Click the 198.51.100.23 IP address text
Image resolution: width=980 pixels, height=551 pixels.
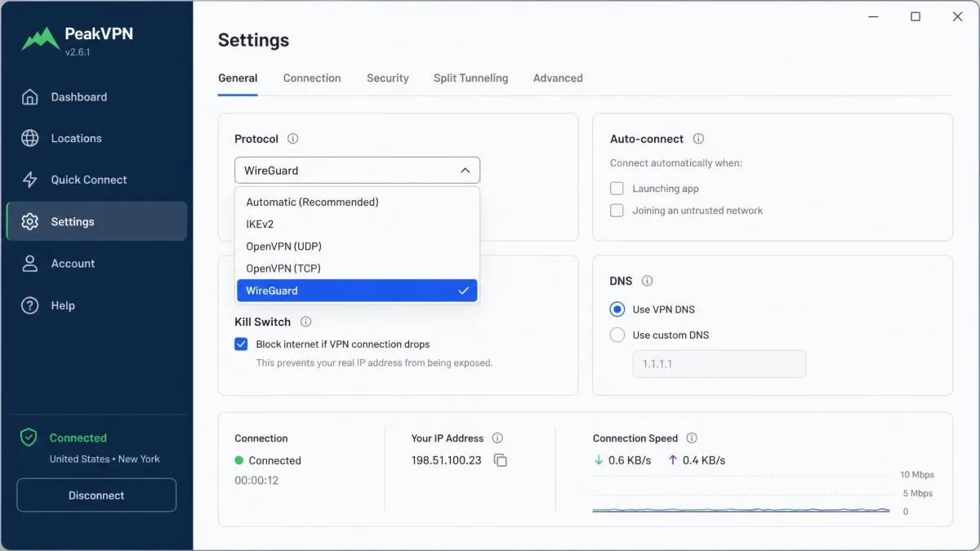coord(445,460)
